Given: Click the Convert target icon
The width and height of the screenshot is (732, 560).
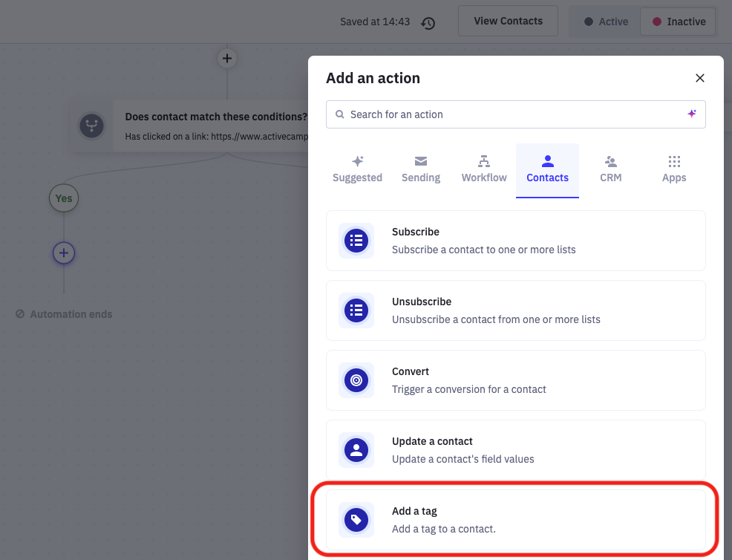Looking at the screenshot, I should (356, 380).
